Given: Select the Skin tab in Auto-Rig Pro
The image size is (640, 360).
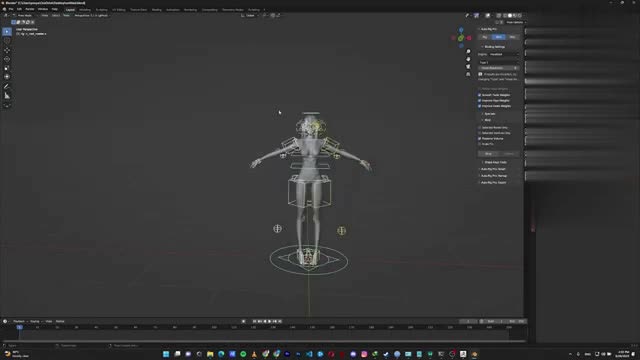Looking at the screenshot, I should coord(498,37).
